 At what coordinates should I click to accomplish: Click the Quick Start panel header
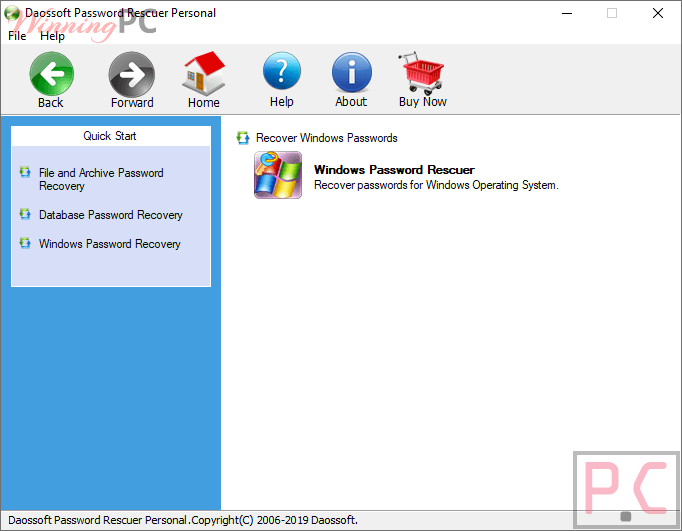point(111,136)
